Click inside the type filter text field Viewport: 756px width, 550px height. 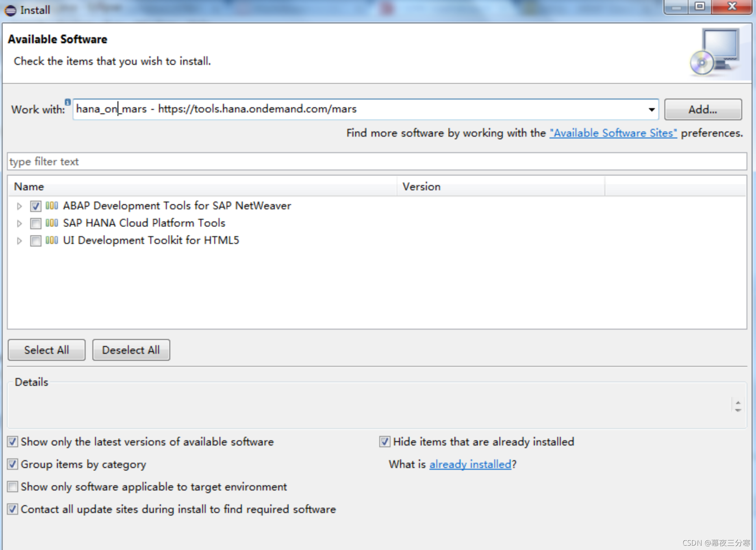click(x=157, y=162)
